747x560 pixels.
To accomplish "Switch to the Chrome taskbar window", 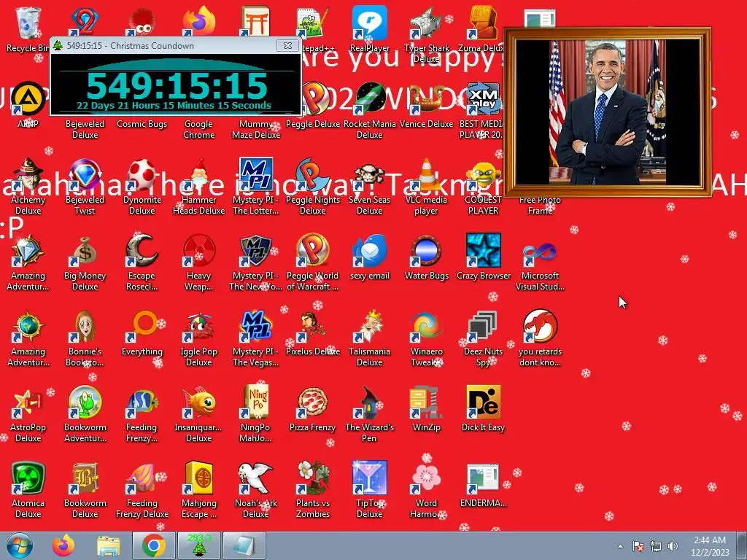I will point(153,545).
